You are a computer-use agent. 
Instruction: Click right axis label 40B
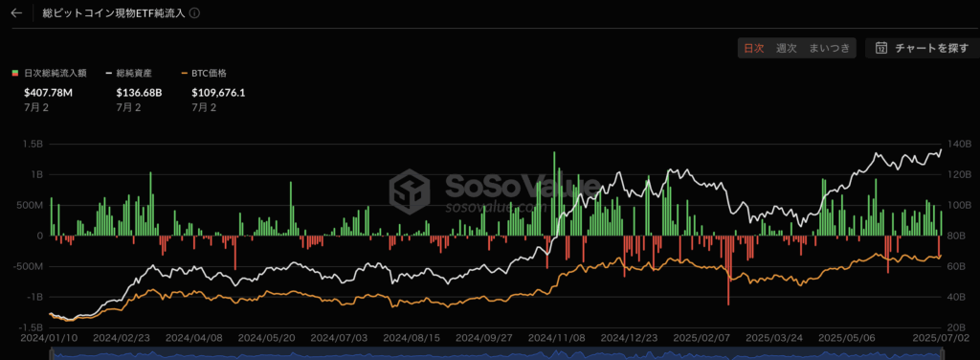(x=956, y=297)
